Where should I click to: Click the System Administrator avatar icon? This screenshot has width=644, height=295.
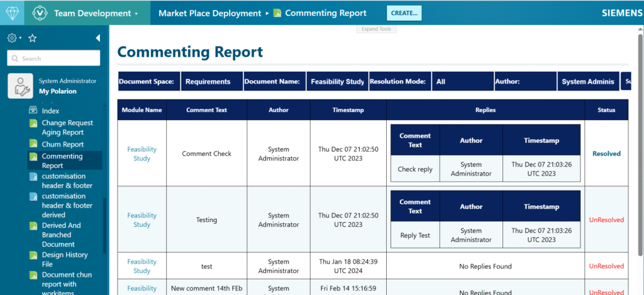[20, 86]
